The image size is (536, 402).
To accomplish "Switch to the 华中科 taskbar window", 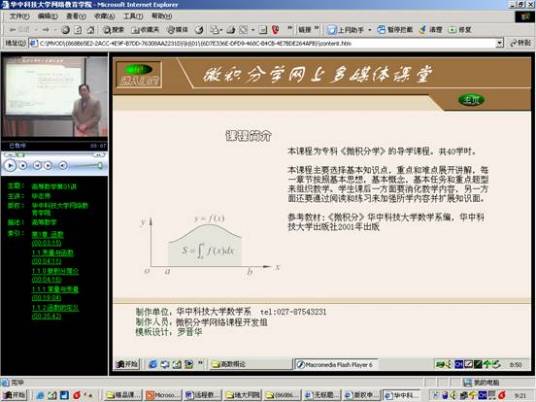I will [402, 396].
